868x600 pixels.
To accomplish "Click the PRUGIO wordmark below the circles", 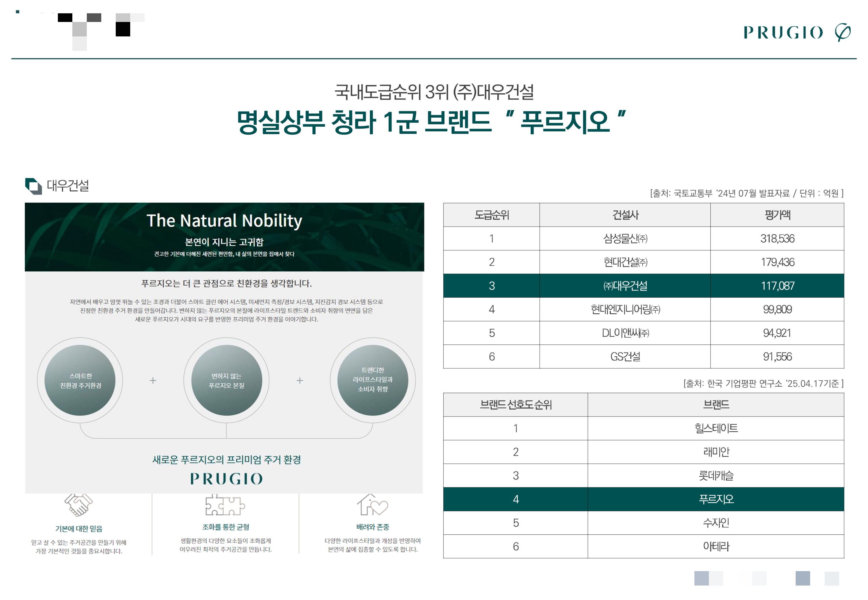I will (226, 479).
